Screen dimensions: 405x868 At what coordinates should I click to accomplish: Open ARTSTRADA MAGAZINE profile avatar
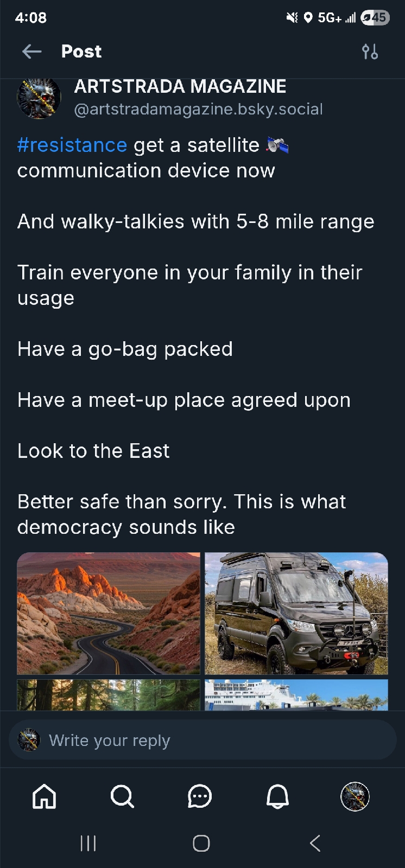[39, 98]
